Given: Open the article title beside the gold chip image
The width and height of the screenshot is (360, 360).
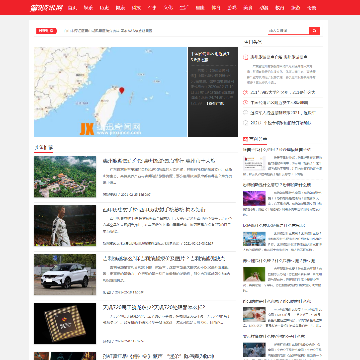Looking at the screenshot, I should point(154,307).
